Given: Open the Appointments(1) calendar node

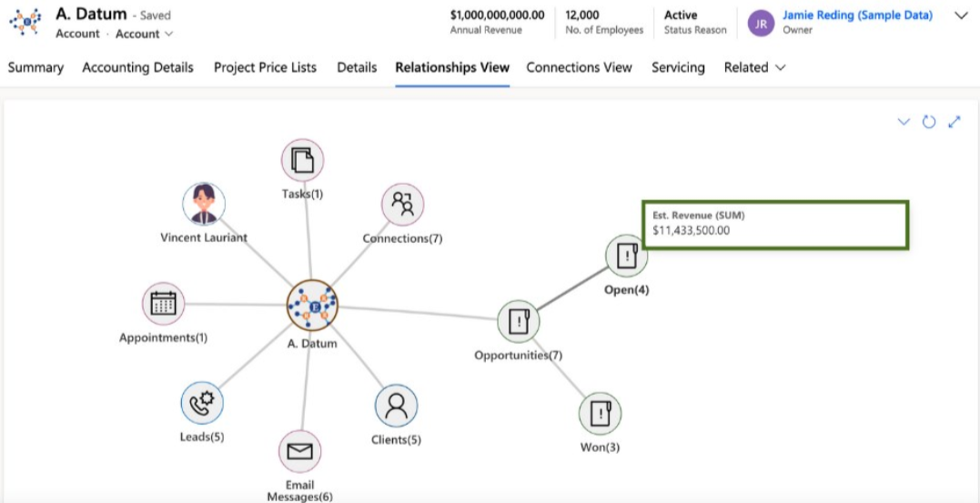Looking at the screenshot, I should pos(164,304).
